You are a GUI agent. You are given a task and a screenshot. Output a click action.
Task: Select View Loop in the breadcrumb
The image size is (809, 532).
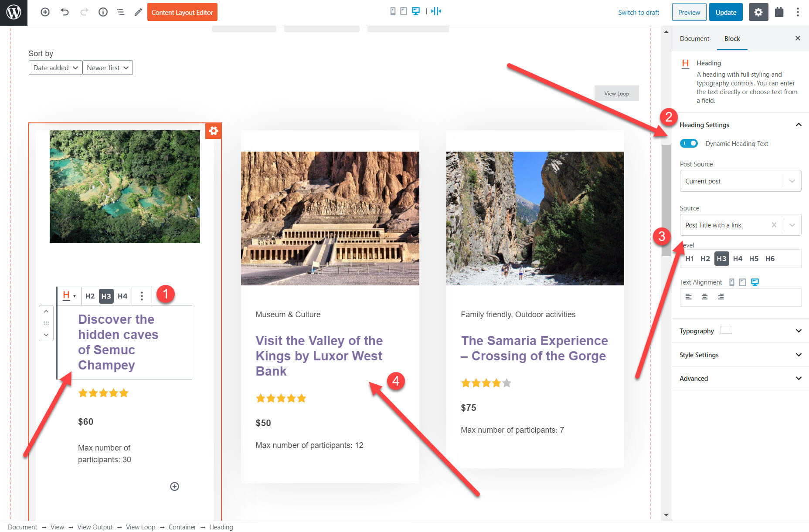pyautogui.click(x=140, y=527)
